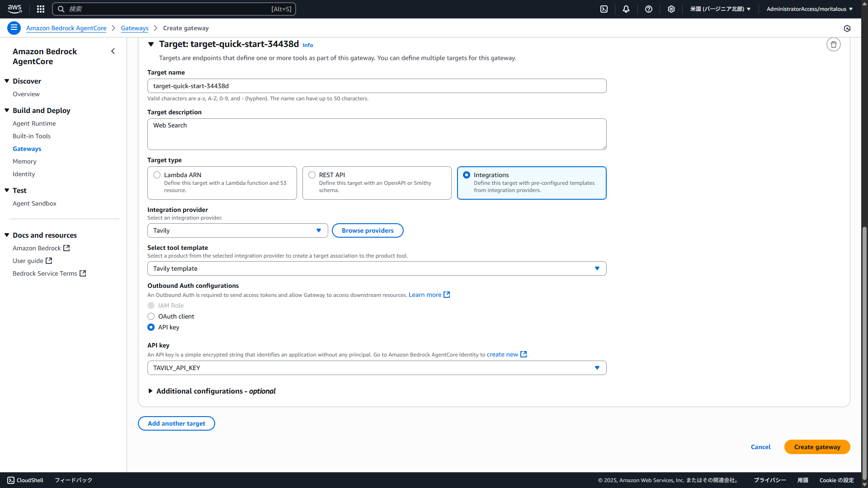This screenshot has width=868, height=488.
Task: Select the Lambda ARN target type
Action: pos(157,175)
